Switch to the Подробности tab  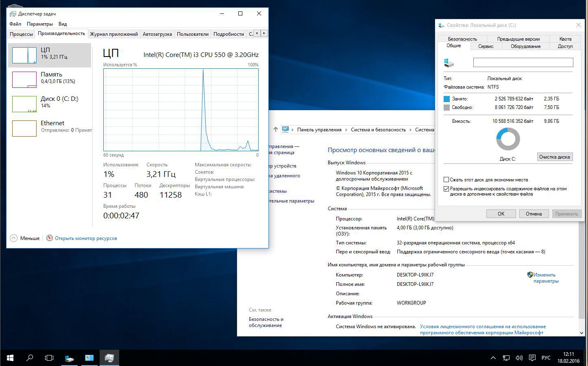[x=229, y=34]
